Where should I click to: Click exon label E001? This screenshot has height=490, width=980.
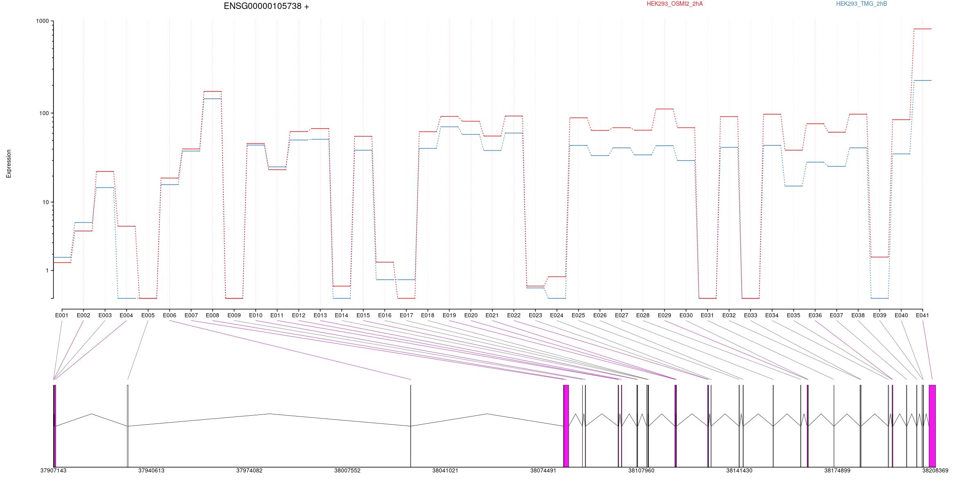(62, 315)
